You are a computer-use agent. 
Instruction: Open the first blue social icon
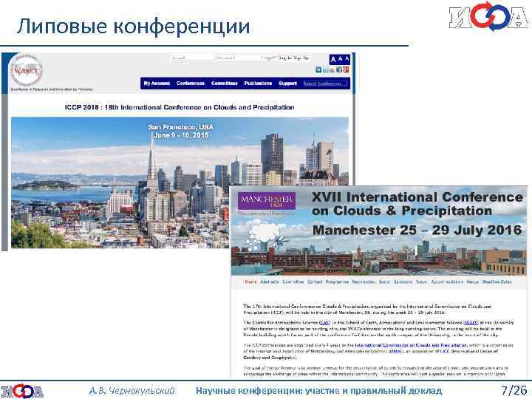point(318,69)
